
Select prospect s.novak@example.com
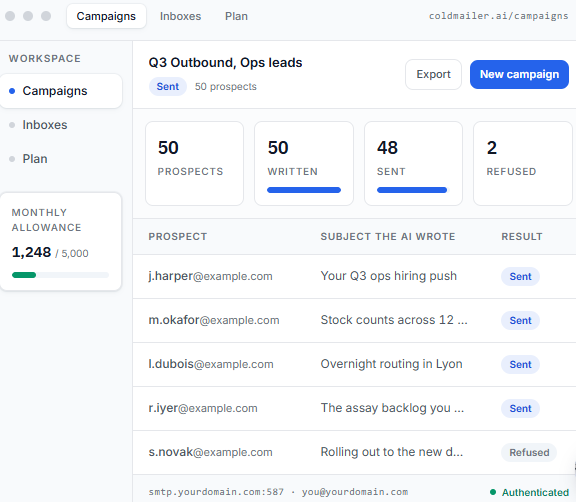210,452
